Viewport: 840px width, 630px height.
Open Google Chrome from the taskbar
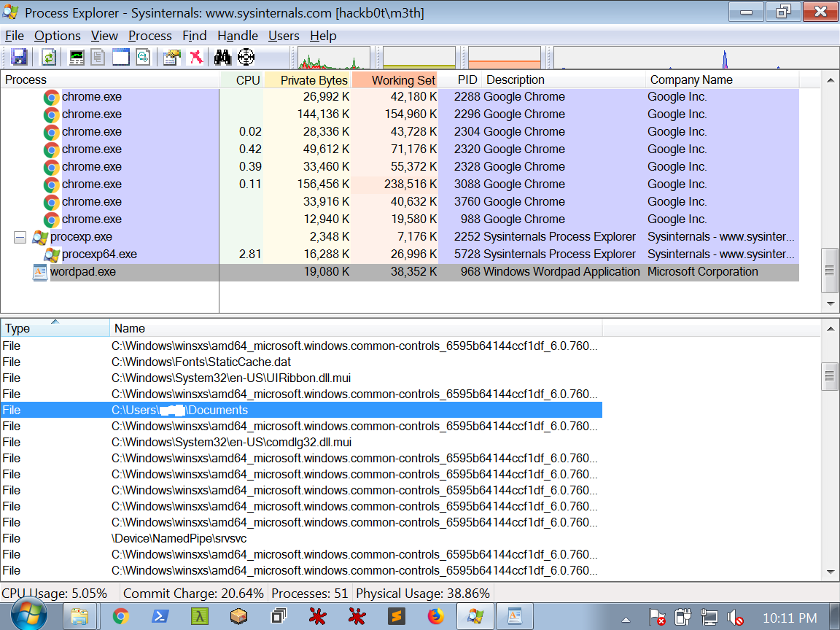point(120,617)
